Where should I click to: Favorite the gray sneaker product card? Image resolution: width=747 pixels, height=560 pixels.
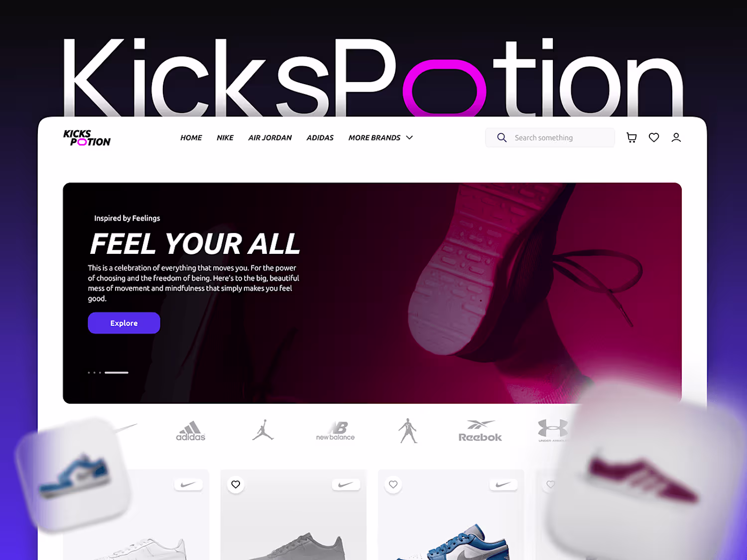(x=236, y=484)
